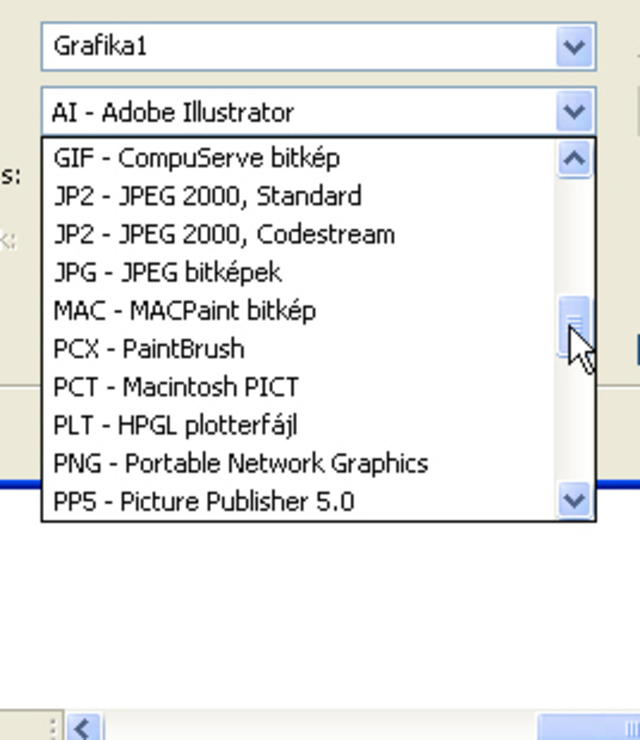Select PCX - PaintBrush format
The width and height of the screenshot is (640, 740).
[299, 349]
